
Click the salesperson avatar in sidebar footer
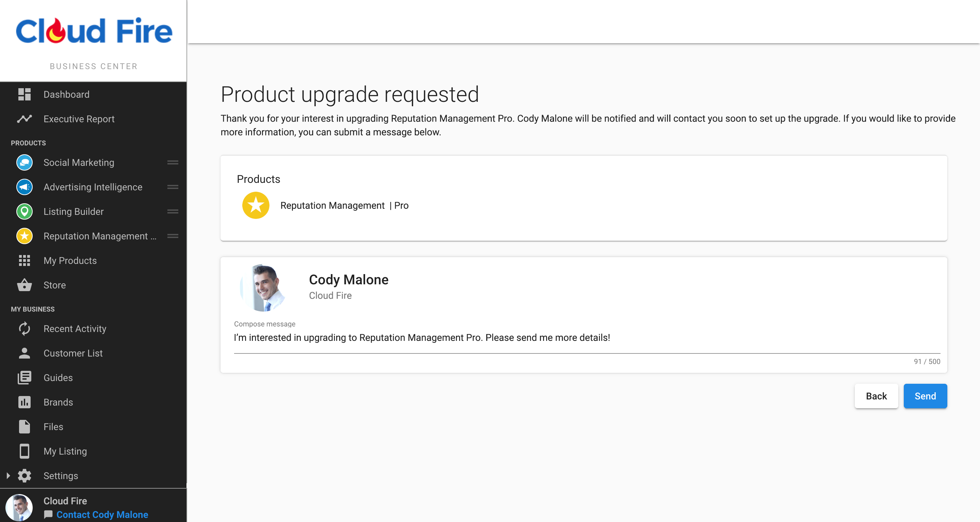(x=19, y=508)
